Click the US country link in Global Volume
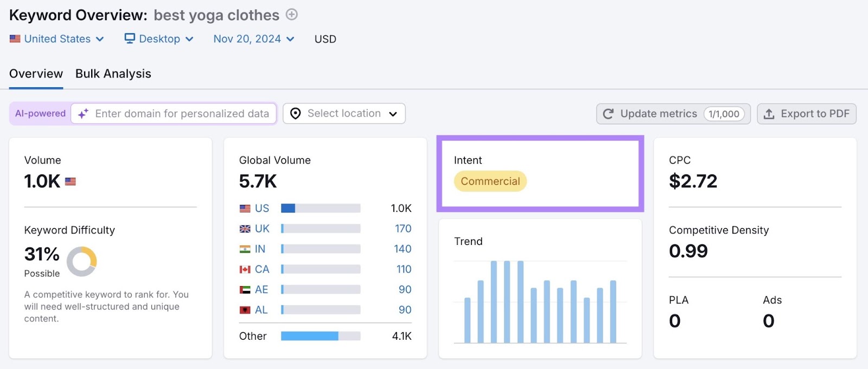 [x=262, y=209]
